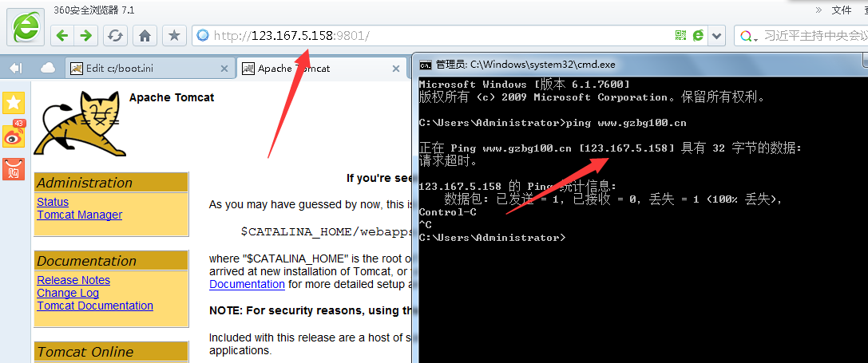
Task: Bookmark the page with the star button
Action: tap(174, 36)
